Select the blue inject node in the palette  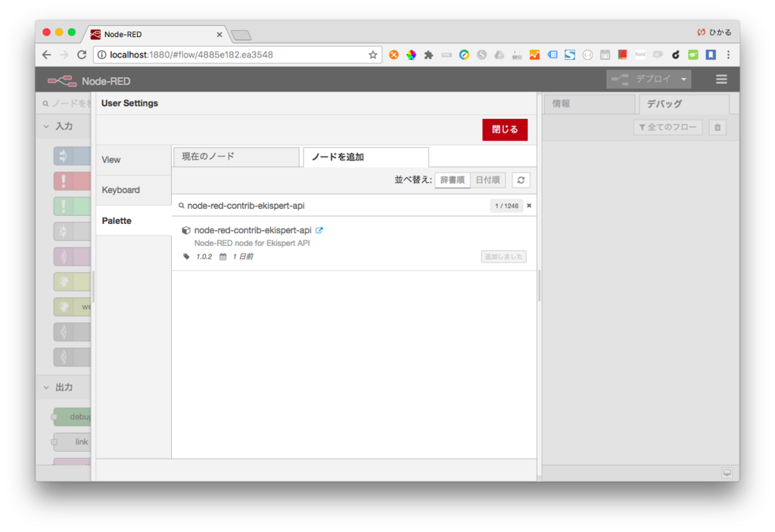tap(72, 156)
